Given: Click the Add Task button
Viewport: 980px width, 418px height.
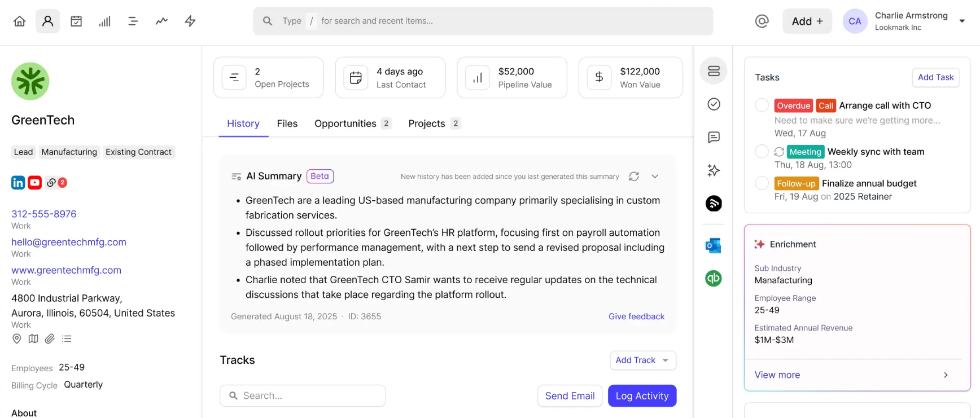Looking at the screenshot, I should pyautogui.click(x=936, y=77).
